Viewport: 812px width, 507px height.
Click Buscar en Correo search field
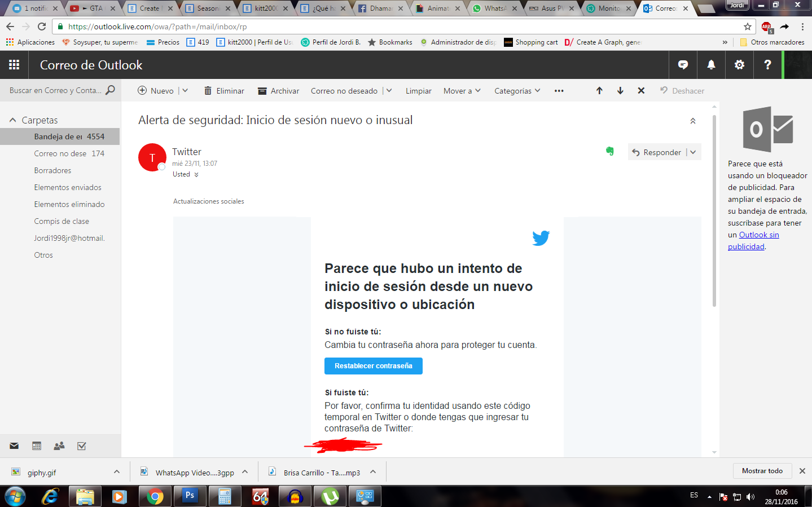coord(55,90)
